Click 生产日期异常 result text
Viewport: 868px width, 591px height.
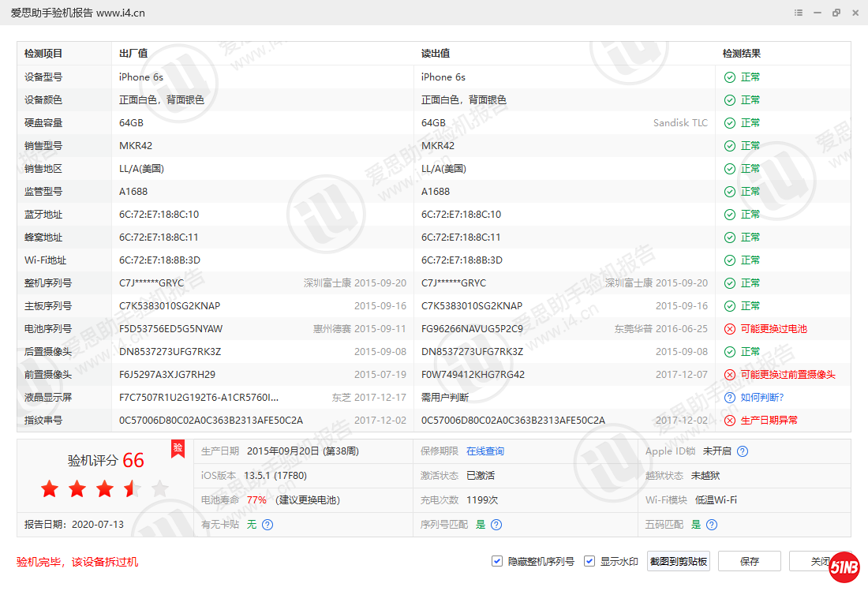coord(769,421)
